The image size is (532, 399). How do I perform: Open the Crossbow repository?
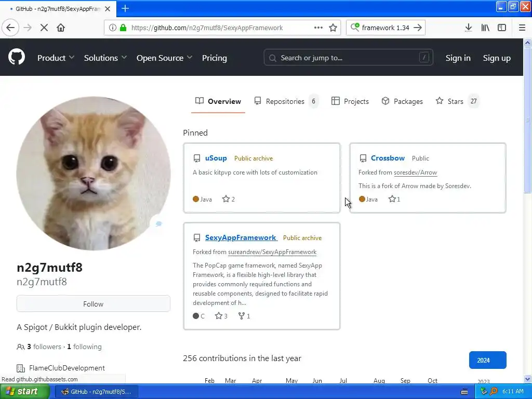coord(388,158)
